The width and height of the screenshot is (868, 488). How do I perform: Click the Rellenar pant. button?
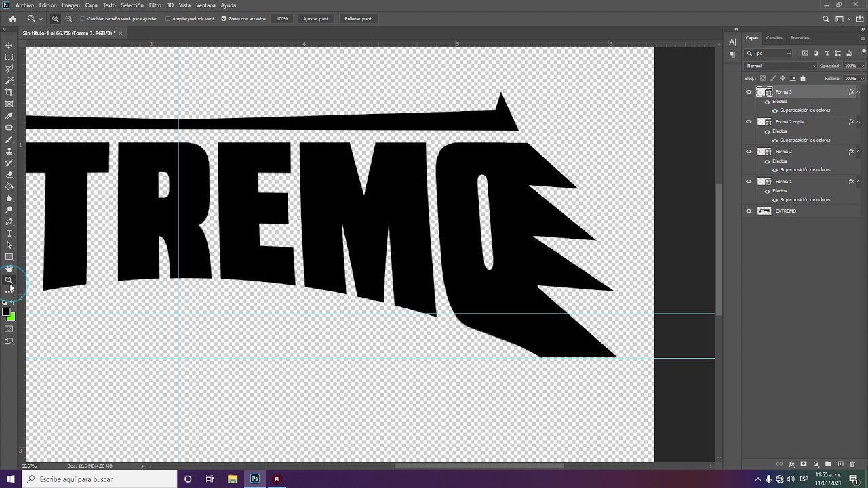click(358, 19)
